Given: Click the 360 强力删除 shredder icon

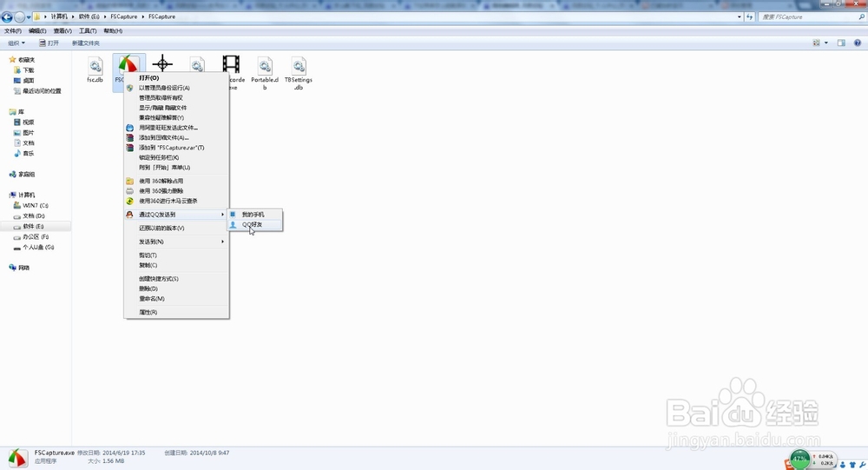Looking at the screenshot, I should (x=129, y=190).
